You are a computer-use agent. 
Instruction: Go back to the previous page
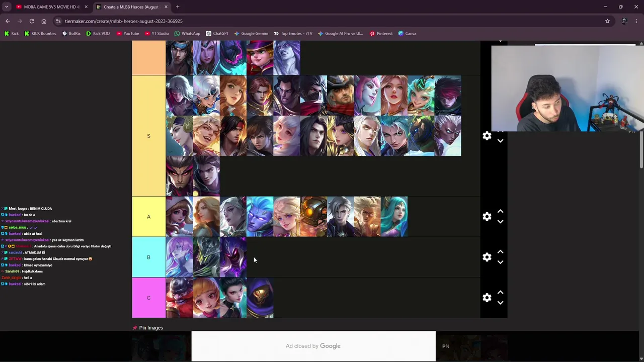pos(8,21)
